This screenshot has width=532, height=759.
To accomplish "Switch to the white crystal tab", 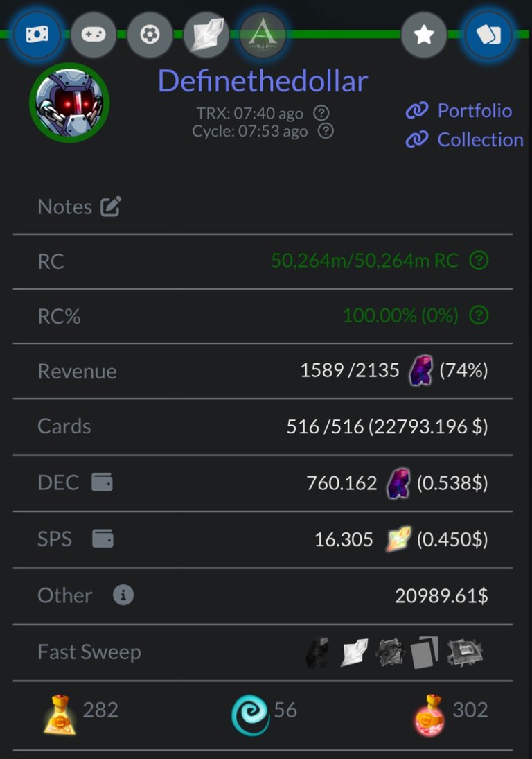I will pyautogui.click(x=206, y=35).
